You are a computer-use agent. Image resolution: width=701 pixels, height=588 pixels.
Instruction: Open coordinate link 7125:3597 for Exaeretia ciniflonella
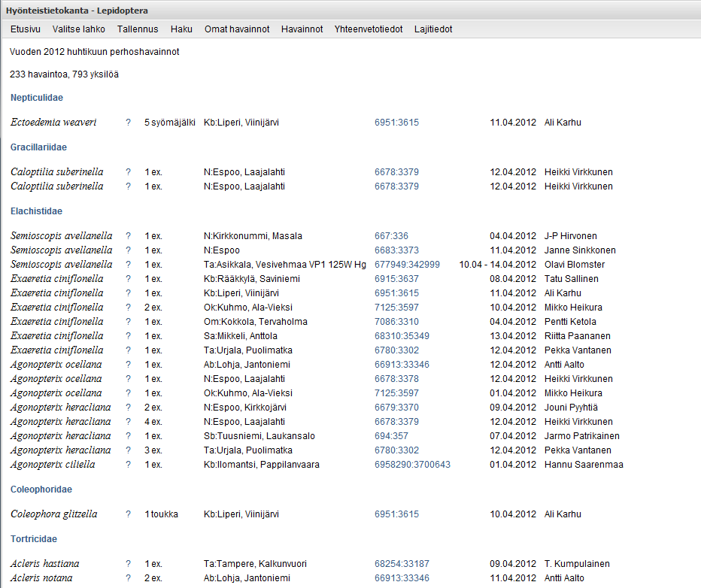(x=396, y=308)
